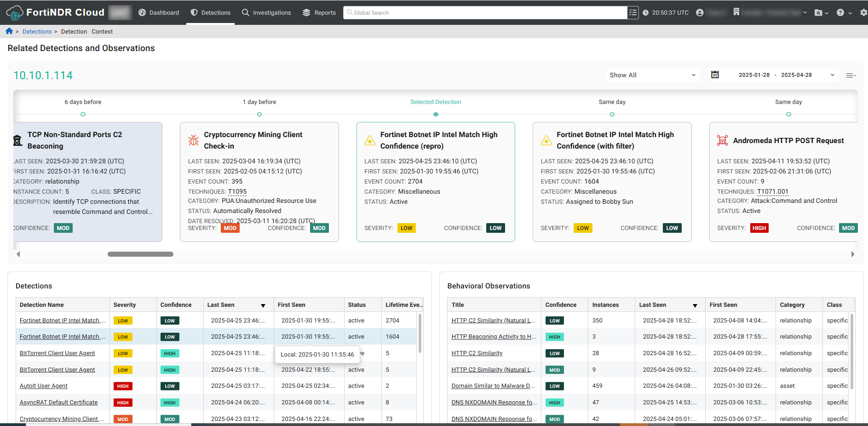Viewport: 868px width, 426px height.
Task: Click the warning icon on the Fortinet Botnet card
Action: tap(370, 140)
